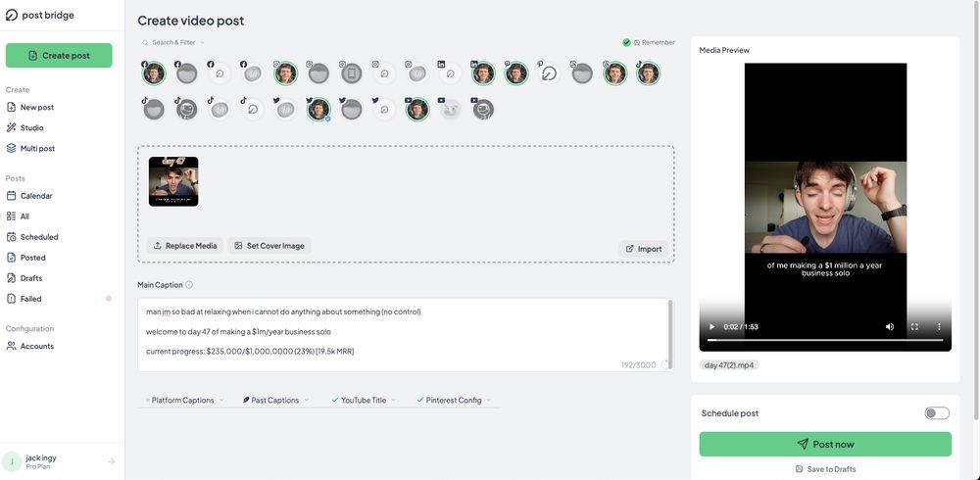The height and width of the screenshot is (480, 980).
Task: Click the post bridge logo icon
Action: pos(11,15)
